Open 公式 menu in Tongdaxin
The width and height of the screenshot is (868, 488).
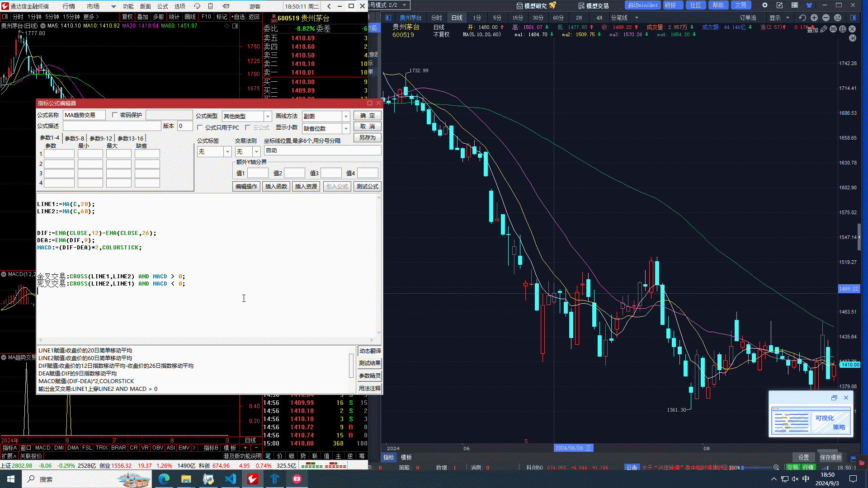(x=162, y=6)
